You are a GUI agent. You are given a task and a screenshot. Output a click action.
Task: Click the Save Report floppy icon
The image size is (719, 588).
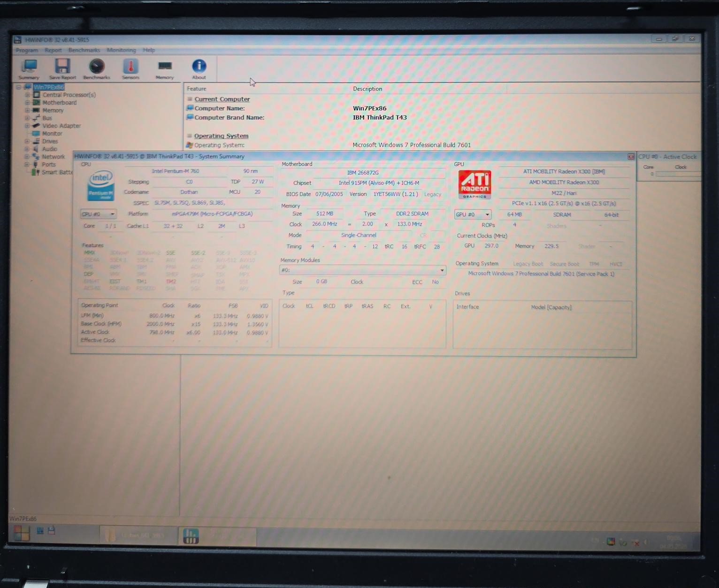[x=62, y=66]
